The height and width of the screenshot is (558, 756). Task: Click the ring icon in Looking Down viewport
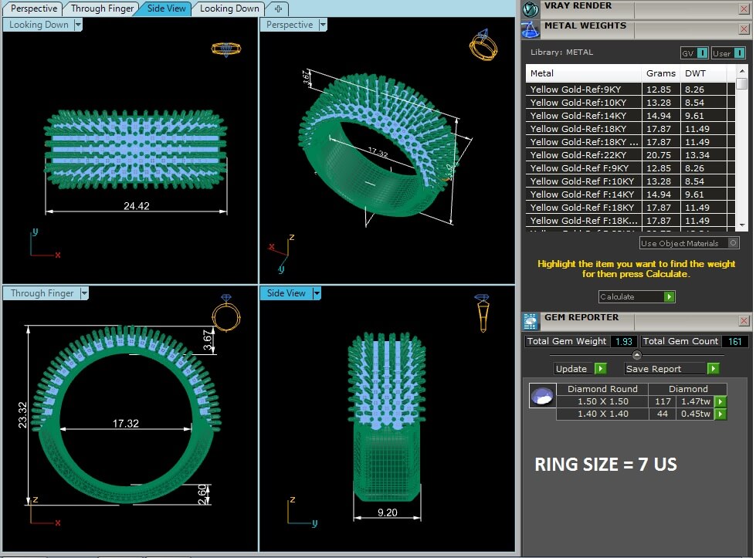coord(225,49)
